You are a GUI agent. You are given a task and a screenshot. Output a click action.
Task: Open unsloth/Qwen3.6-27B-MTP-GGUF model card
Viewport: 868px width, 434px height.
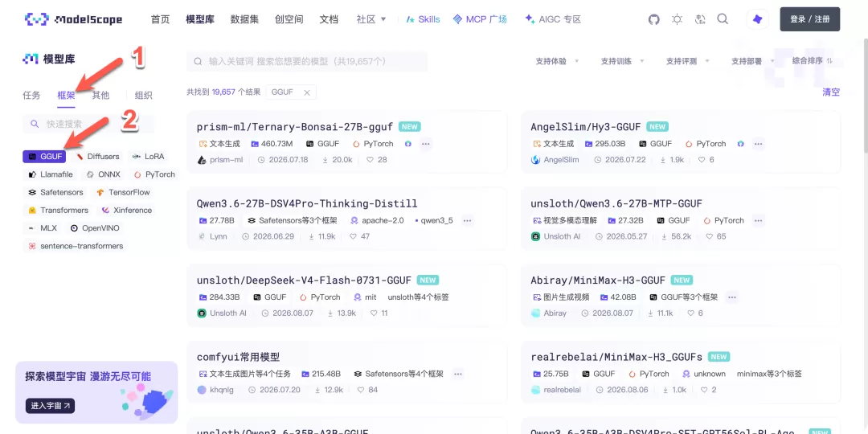pos(681,219)
